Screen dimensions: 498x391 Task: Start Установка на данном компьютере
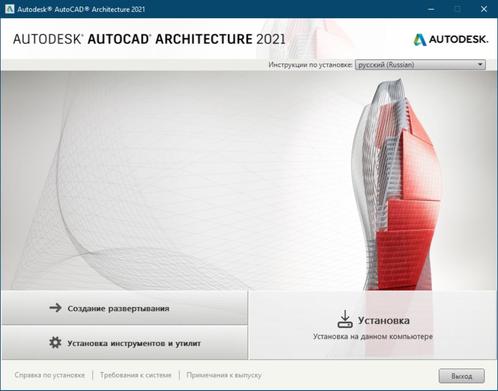coord(373,325)
